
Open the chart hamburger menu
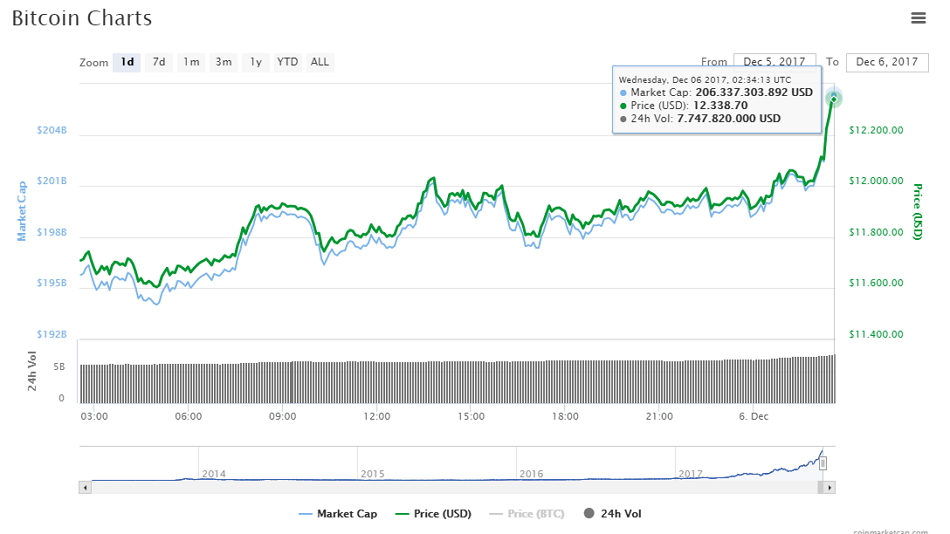(x=918, y=18)
